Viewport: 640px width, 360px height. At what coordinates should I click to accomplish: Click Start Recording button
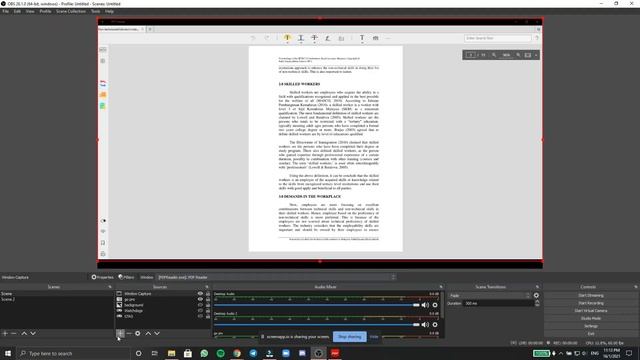coord(591,303)
